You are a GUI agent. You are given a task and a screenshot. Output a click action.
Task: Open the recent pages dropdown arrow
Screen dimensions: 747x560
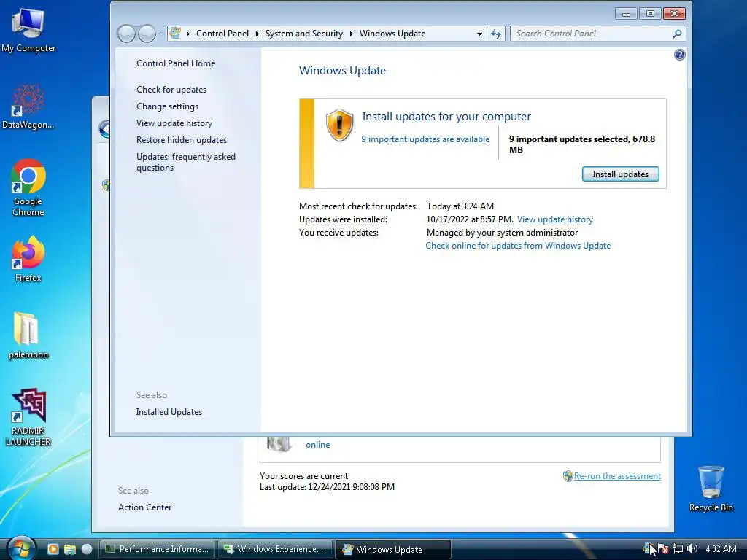pos(161,34)
